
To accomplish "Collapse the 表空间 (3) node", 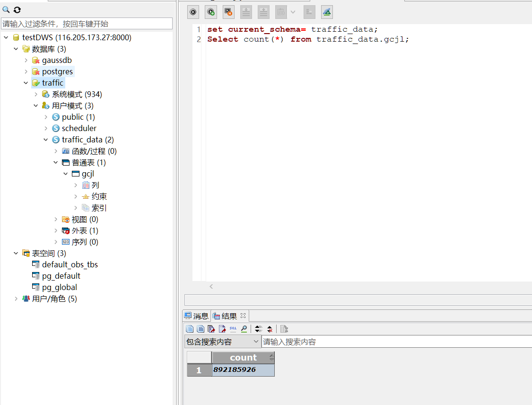I will pos(16,253).
